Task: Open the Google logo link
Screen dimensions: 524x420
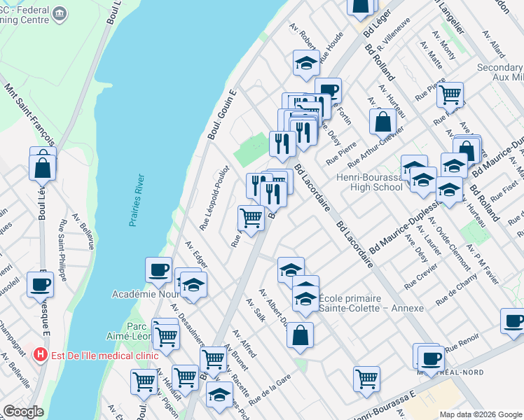Action: [23, 412]
